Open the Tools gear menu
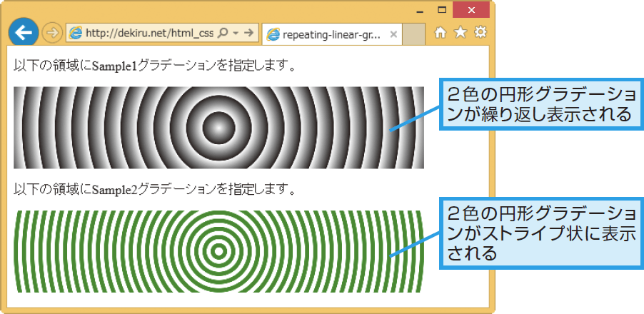 point(481,32)
